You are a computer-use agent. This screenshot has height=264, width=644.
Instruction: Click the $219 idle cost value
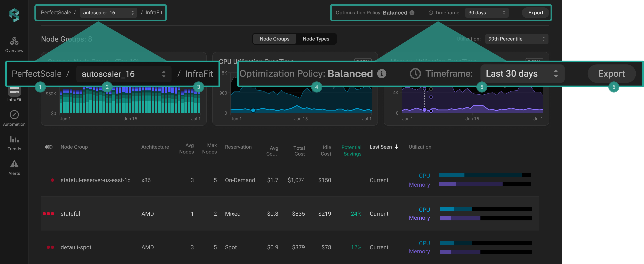coord(325,214)
